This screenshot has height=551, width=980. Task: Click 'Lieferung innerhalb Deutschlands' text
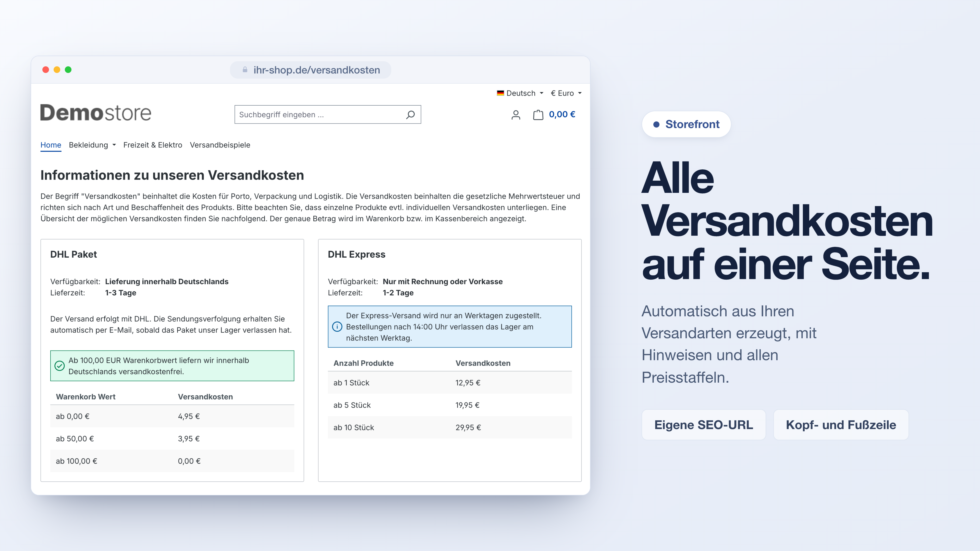(x=167, y=281)
